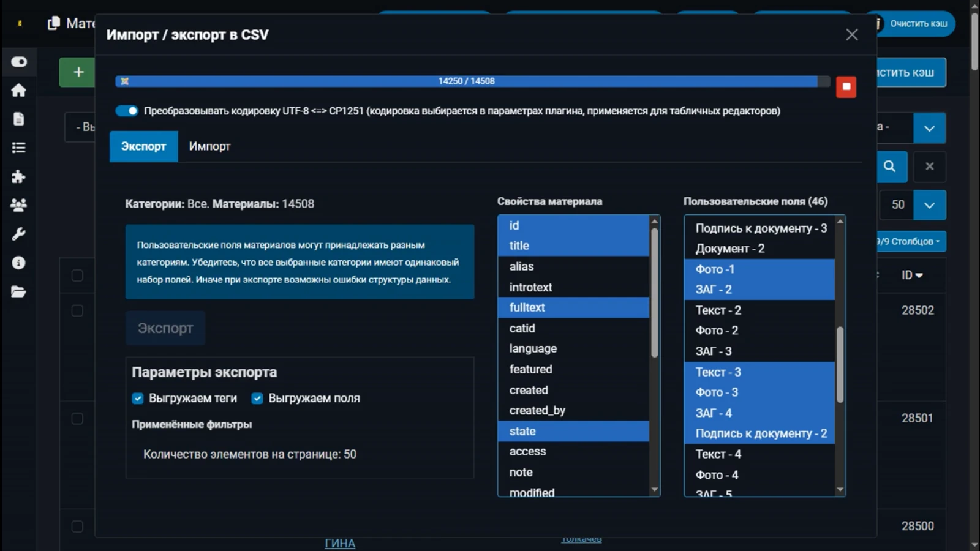Toggle UTF-8 to CP1251 encoding conversion
980x551 pixels.
[127, 111]
